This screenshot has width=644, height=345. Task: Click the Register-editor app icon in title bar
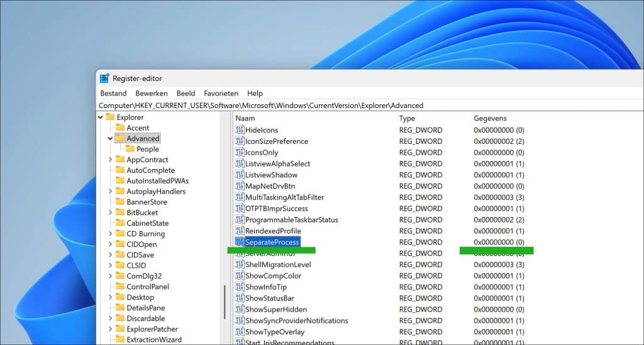[x=105, y=78]
